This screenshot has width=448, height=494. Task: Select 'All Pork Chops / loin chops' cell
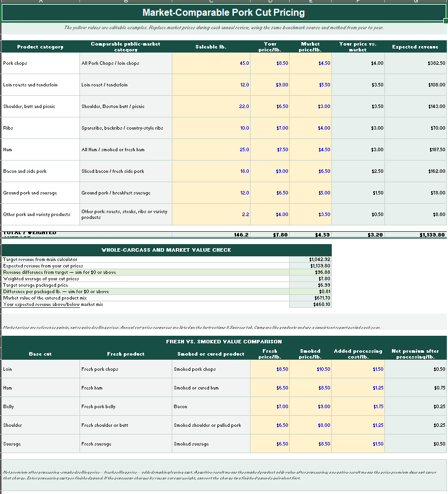point(126,63)
